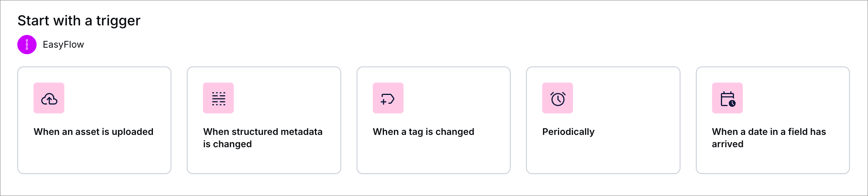The width and height of the screenshot is (868, 196).
Task: Choose the 'Periodically' trigger label
Action: tap(568, 132)
